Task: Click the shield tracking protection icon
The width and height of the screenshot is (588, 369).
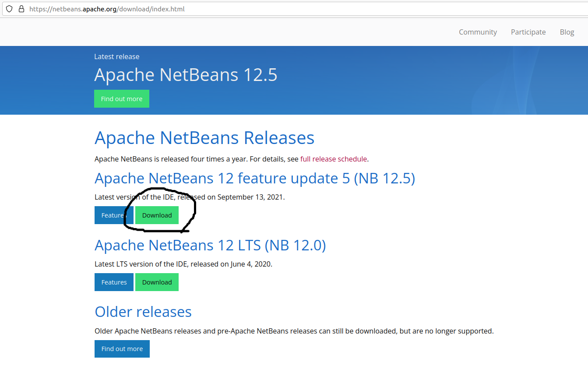Action: click(9, 9)
